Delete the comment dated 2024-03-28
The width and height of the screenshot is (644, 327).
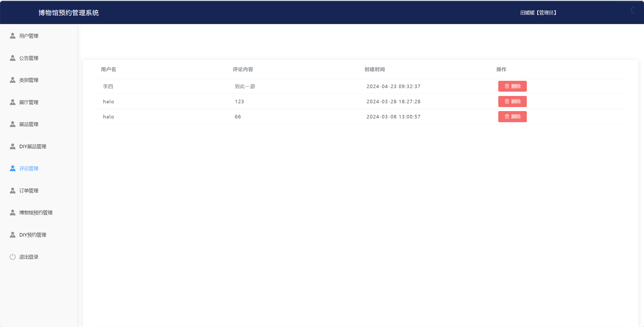[x=512, y=102]
